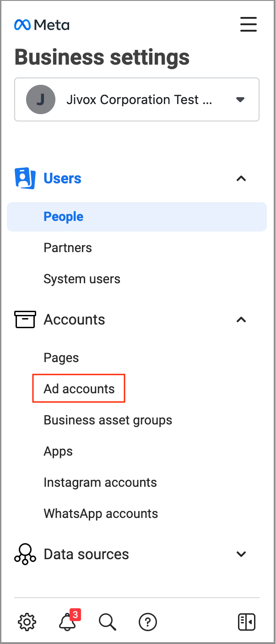Select People in the Users menu
The width and height of the screenshot is (276, 644).
64,217
